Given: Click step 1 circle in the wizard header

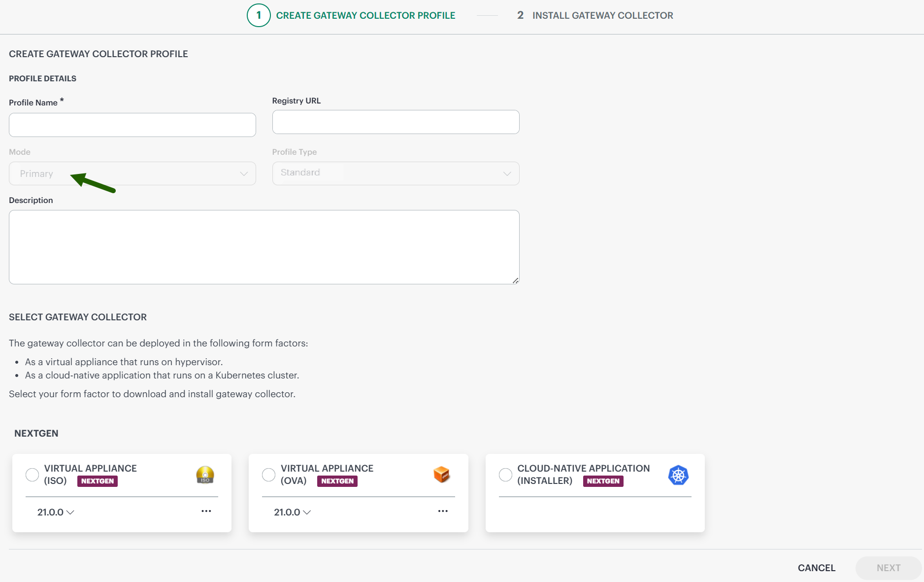Looking at the screenshot, I should pyautogui.click(x=259, y=15).
